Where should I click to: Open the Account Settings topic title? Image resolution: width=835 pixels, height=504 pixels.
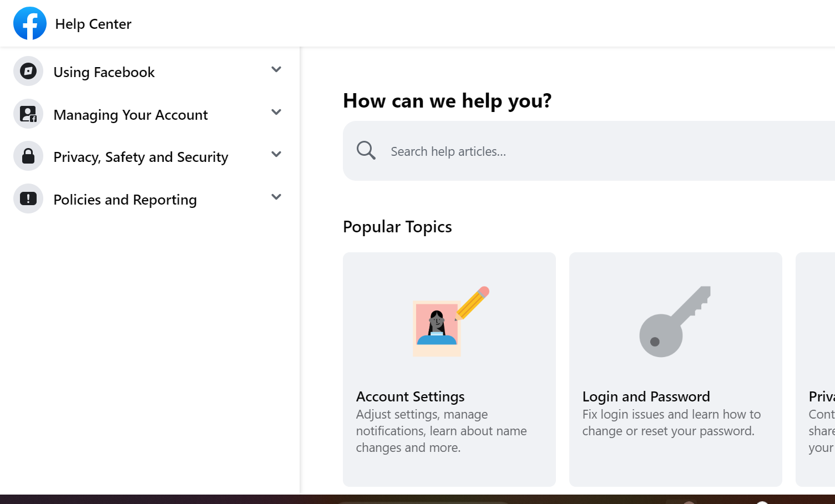pos(411,396)
